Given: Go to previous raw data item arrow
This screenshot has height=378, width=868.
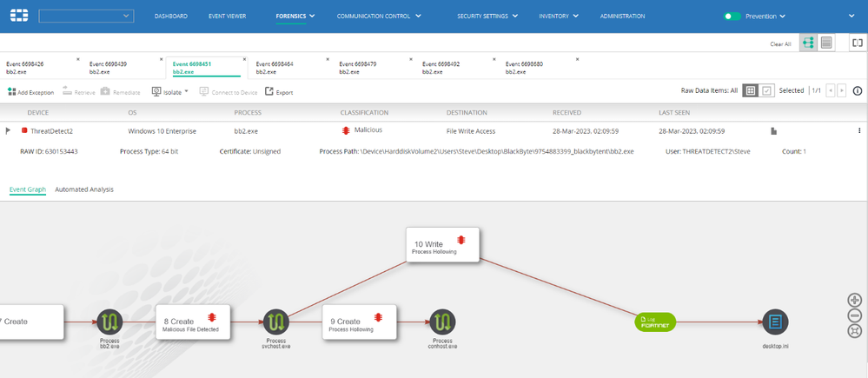Looking at the screenshot, I should pos(831,90).
